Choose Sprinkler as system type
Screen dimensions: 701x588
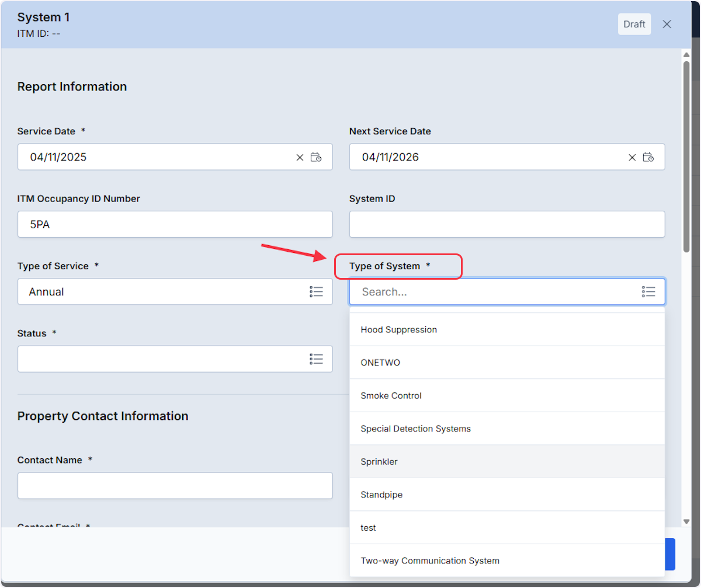click(x=507, y=461)
